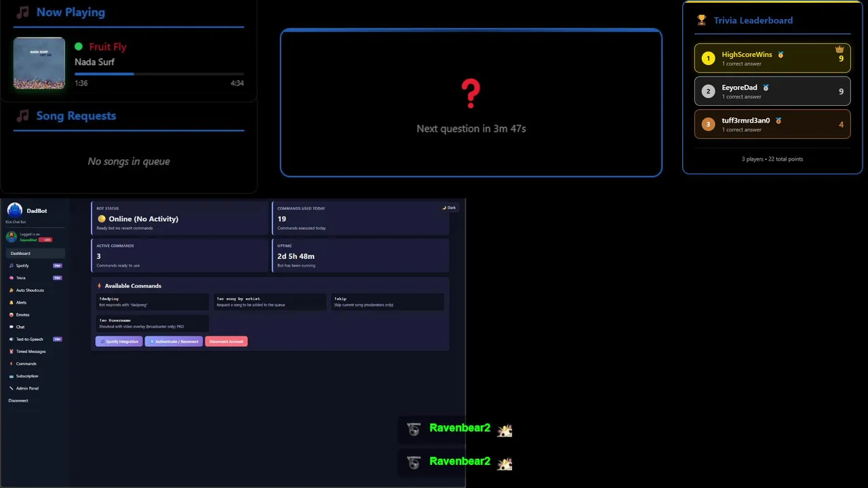Click the !skip command card
Viewport: 868px width, 488px height.
point(387,302)
